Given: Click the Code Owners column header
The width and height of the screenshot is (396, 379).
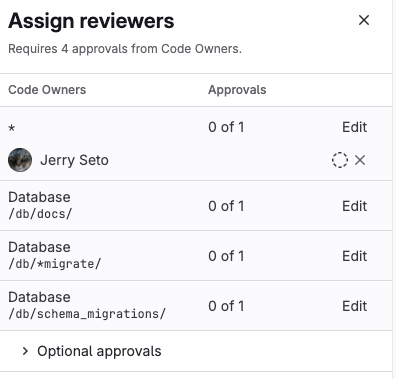Looking at the screenshot, I should pyautogui.click(x=47, y=90).
